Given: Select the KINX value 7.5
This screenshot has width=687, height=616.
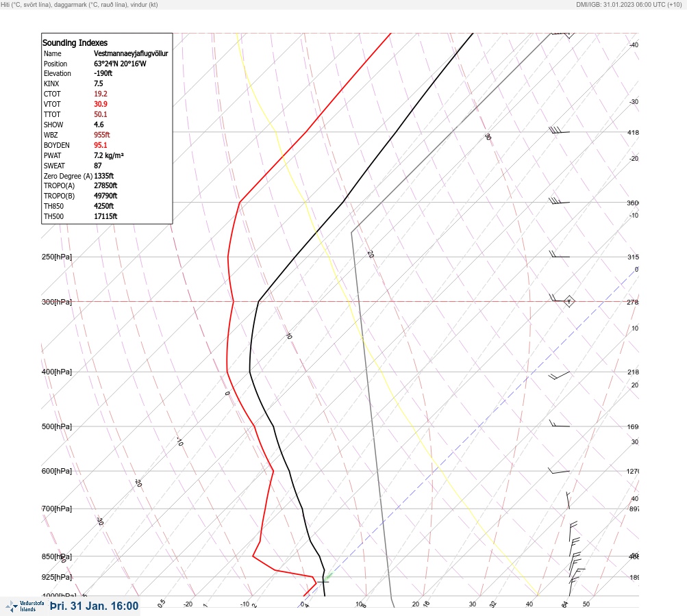Looking at the screenshot, I should click(99, 84).
